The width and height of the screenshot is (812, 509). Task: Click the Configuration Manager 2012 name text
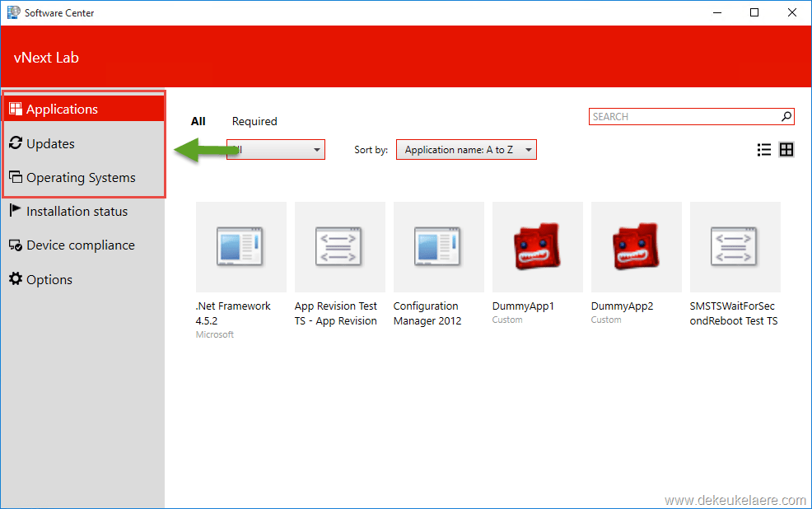[x=427, y=313]
